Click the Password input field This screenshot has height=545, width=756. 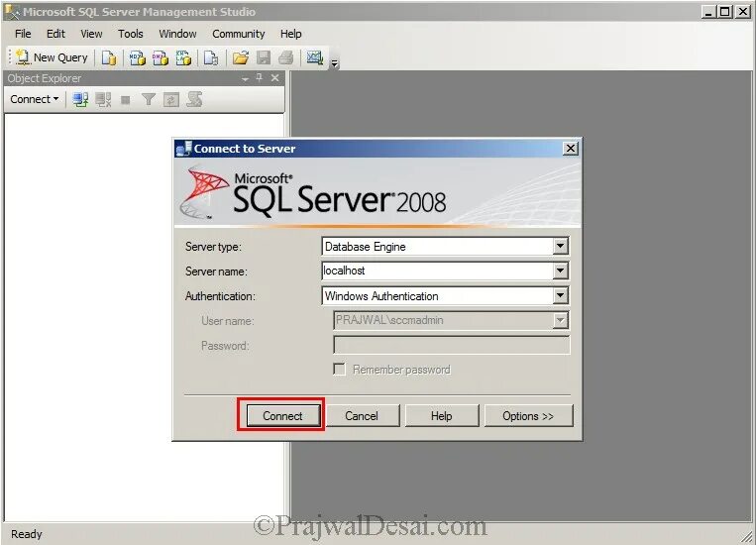(x=451, y=345)
